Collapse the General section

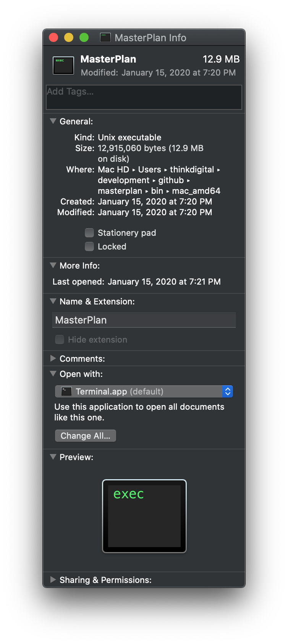click(x=53, y=121)
